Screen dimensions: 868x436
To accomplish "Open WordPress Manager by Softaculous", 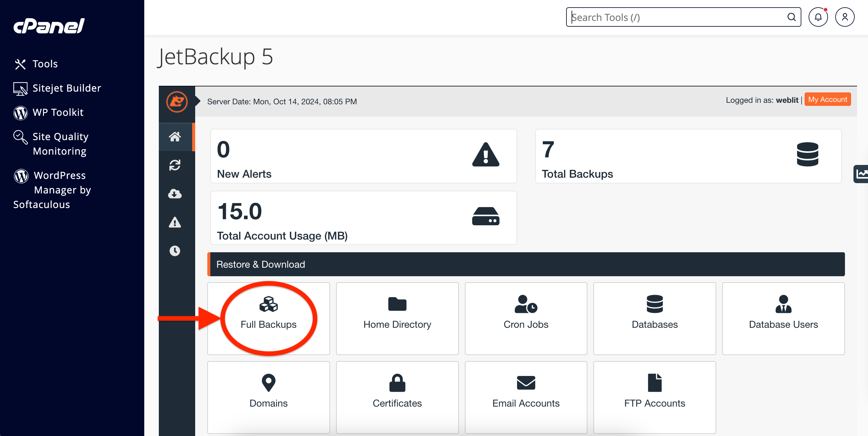I will [x=52, y=189].
